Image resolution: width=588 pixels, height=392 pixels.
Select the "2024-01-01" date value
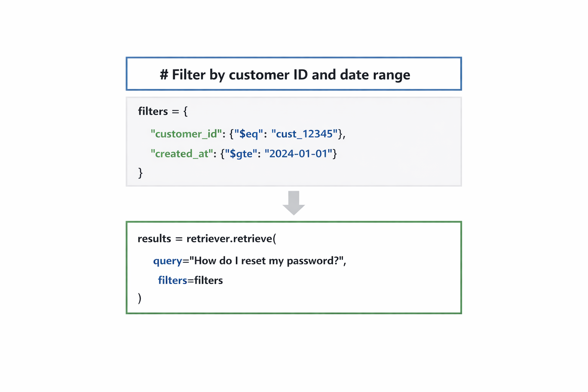point(298,154)
